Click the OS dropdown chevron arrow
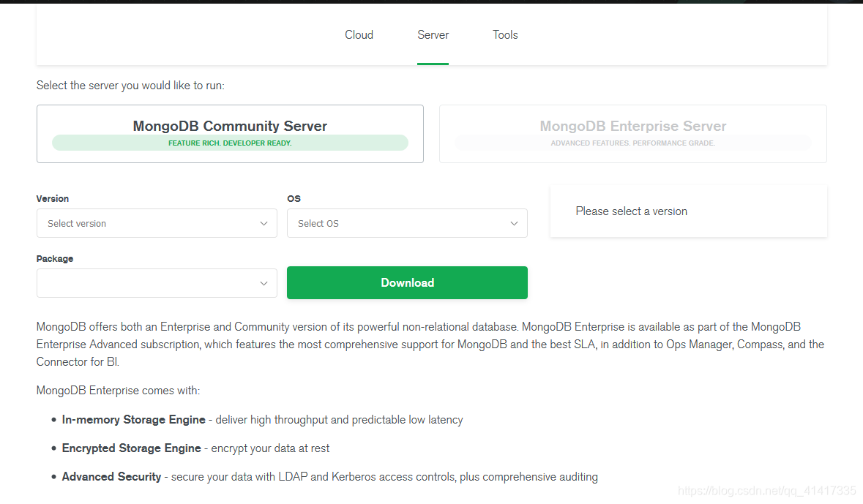The width and height of the screenshot is (863, 504). (x=514, y=223)
